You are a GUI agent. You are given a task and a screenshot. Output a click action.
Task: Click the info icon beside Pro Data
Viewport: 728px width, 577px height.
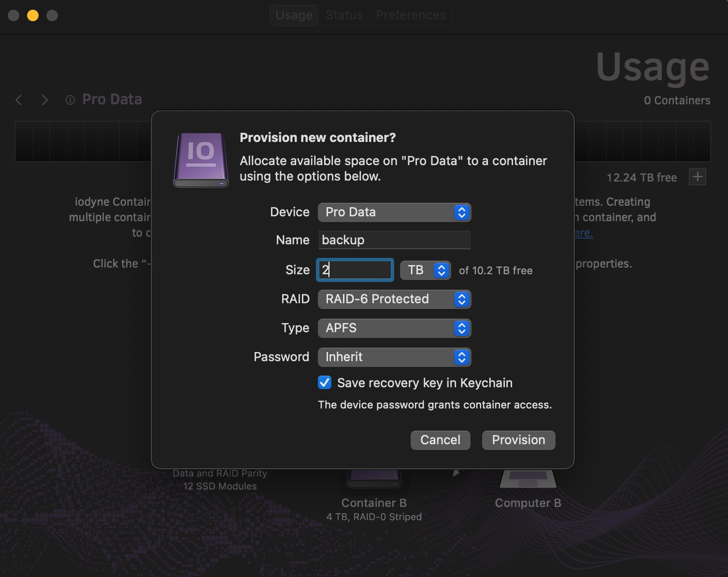71,100
